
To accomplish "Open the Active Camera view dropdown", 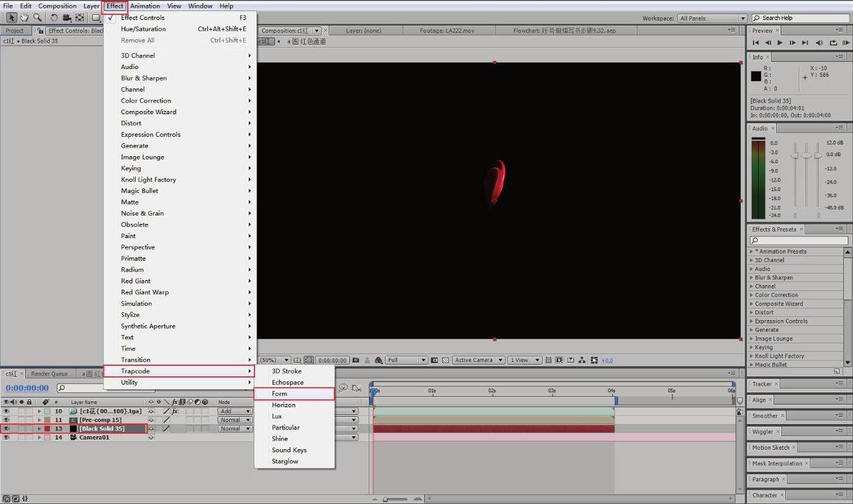I will pyautogui.click(x=478, y=360).
